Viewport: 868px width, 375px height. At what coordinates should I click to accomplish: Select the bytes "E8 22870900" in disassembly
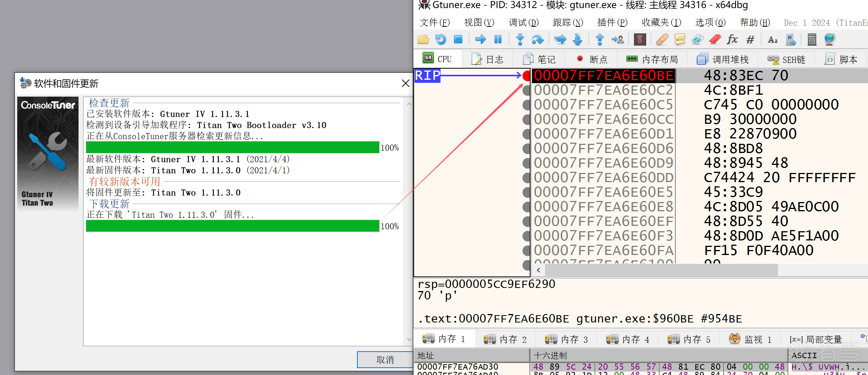click(x=750, y=134)
